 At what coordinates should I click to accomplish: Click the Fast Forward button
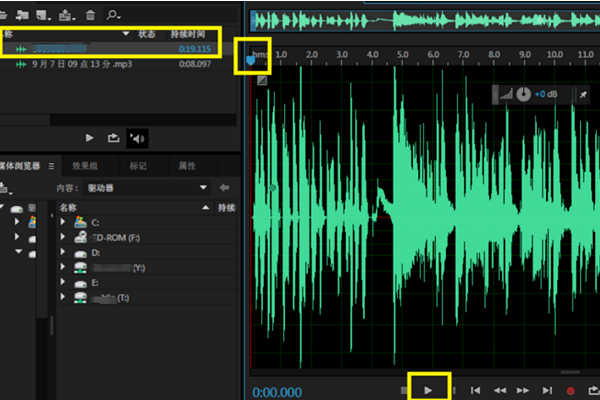tap(523, 390)
